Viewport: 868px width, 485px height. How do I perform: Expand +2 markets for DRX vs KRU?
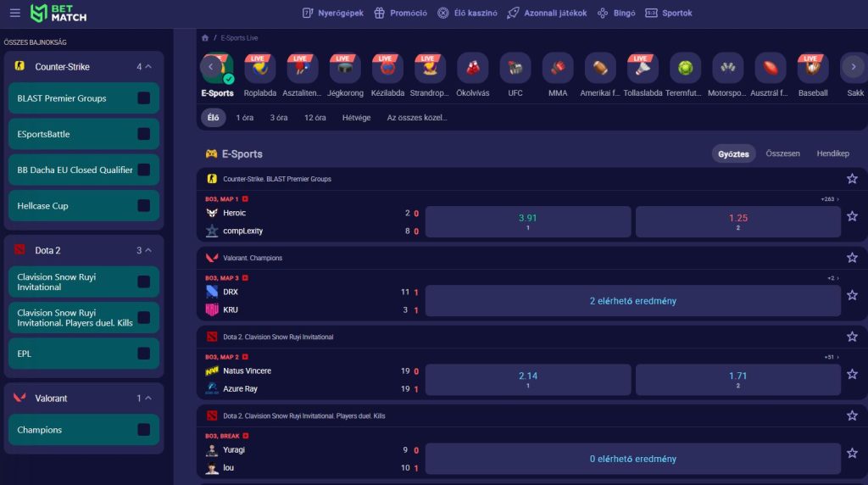[x=832, y=278]
